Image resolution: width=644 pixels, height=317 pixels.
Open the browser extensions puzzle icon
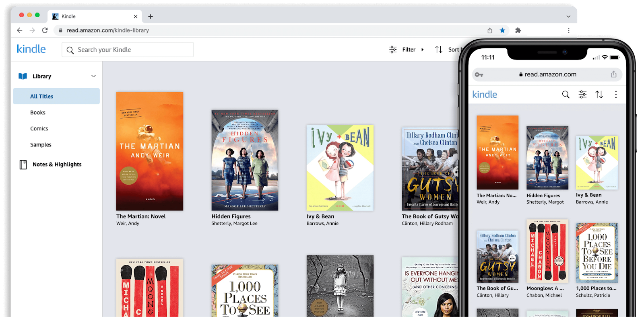pos(518,30)
